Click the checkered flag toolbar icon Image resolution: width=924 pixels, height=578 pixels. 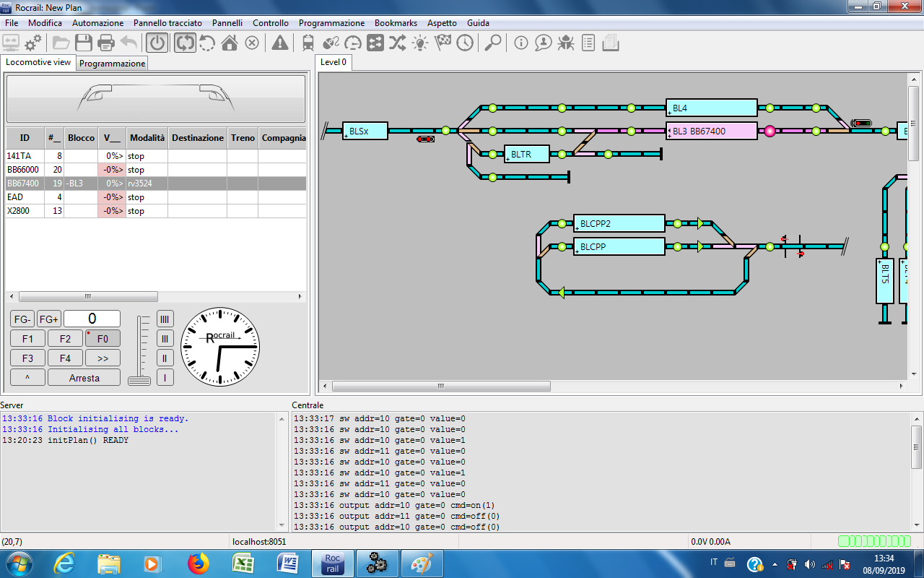click(443, 43)
